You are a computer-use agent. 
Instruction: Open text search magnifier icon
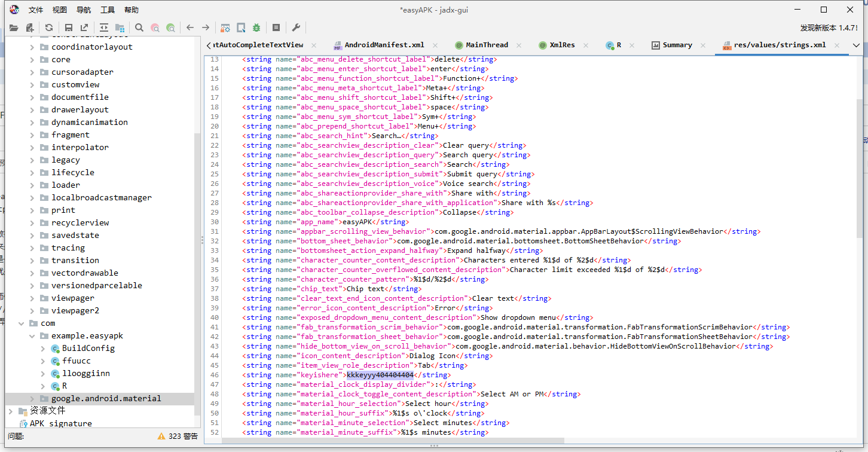139,28
